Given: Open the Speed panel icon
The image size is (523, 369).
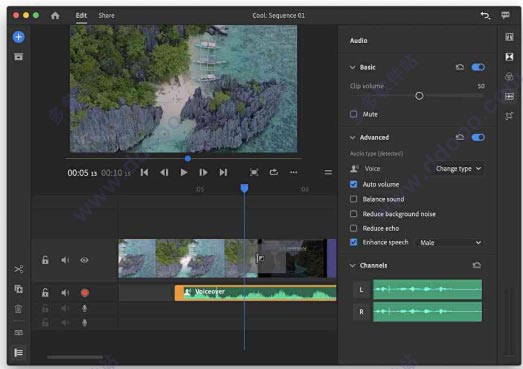Looking at the screenshot, I should (x=509, y=96).
